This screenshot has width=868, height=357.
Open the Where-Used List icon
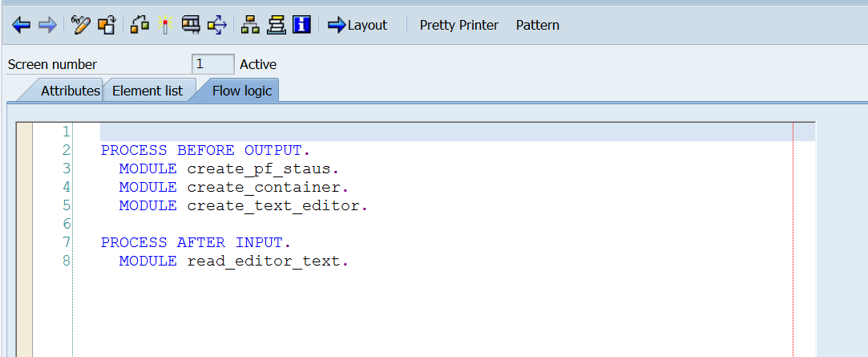216,26
